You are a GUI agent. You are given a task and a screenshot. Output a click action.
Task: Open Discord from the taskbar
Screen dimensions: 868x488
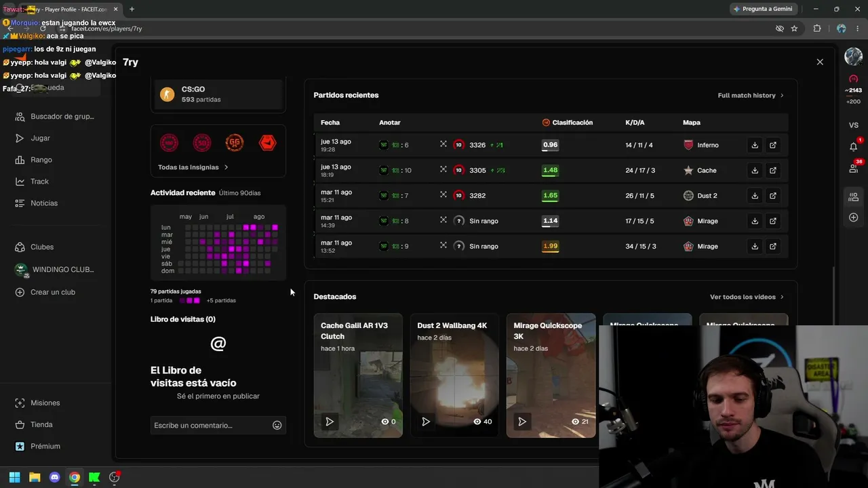pyautogui.click(x=55, y=477)
